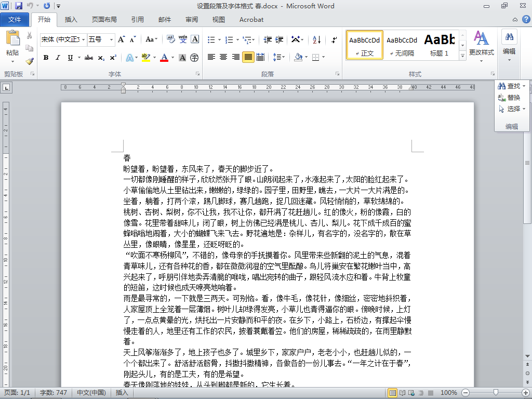Switch to the 插入 Insert tab

[71, 20]
